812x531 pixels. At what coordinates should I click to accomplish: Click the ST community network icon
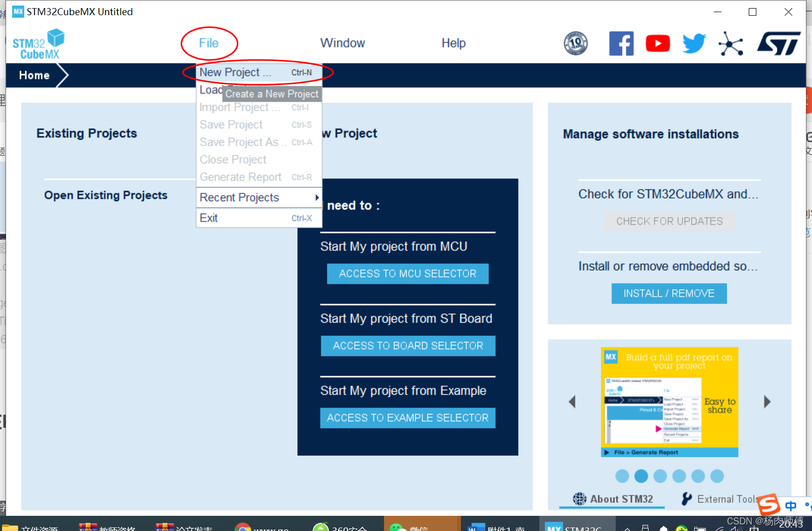[731, 43]
